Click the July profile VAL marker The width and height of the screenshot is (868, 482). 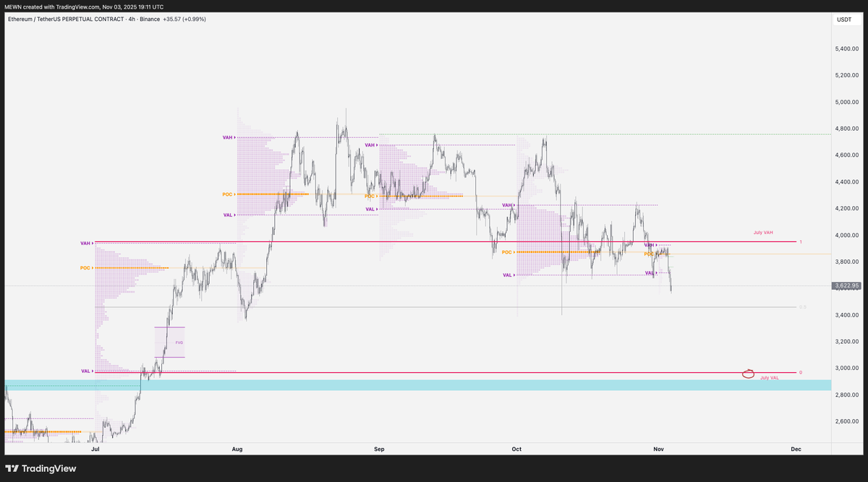pyautogui.click(x=85, y=371)
